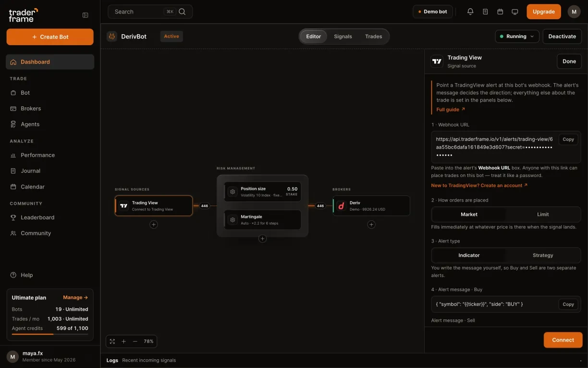Click the webhook URL text field
The width and height of the screenshot is (588, 368).
pyautogui.click(x=506, y=147)
